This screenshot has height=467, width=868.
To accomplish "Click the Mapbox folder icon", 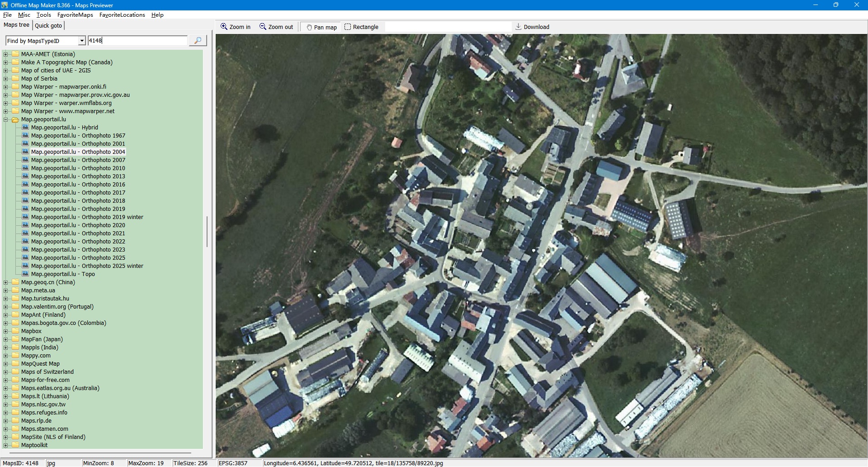I will [15, 331].
